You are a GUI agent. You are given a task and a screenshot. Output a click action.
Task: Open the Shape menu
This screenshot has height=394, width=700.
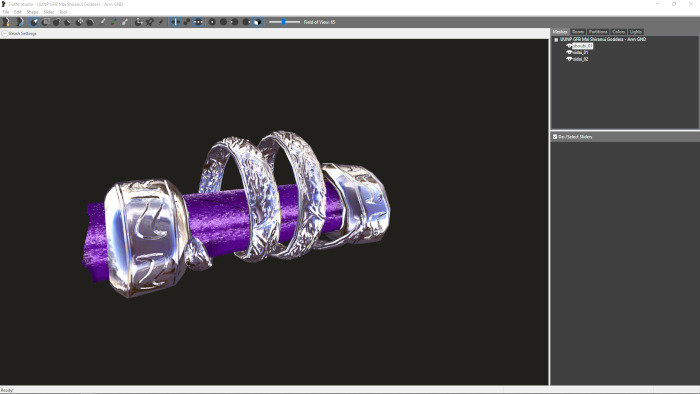pos(33,12)
